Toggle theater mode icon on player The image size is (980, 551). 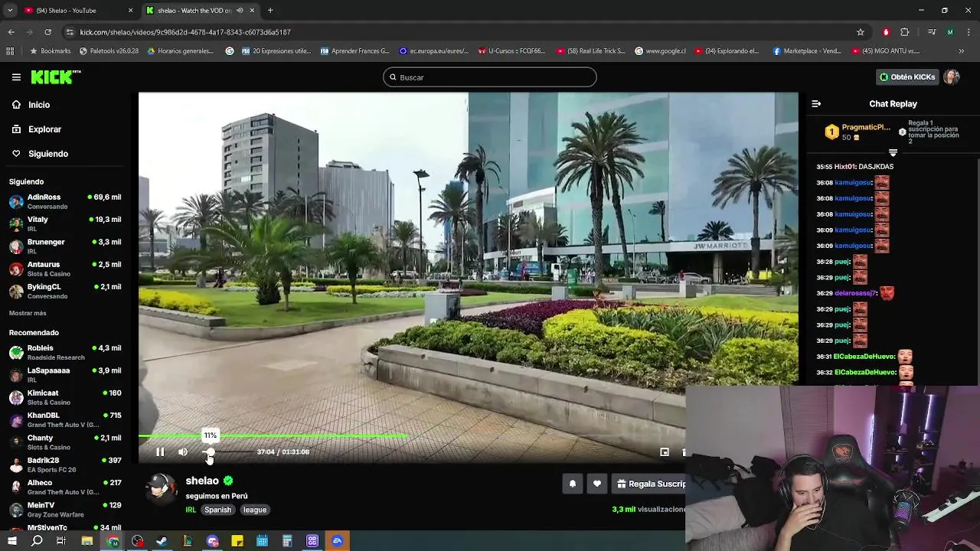point(665,452)
